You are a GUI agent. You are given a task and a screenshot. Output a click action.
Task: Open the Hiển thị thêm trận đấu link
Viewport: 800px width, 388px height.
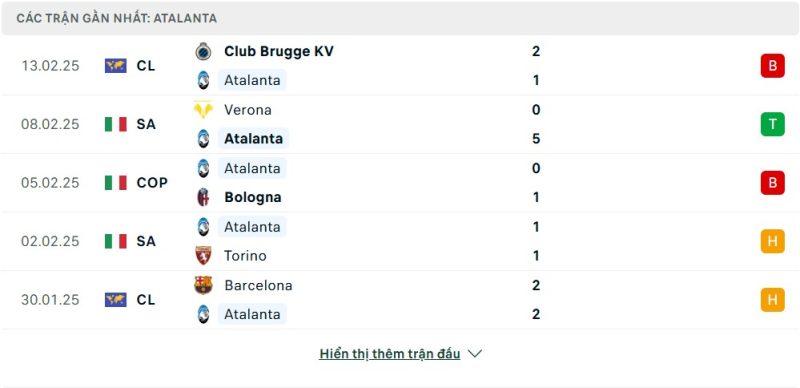pos(390,354)
